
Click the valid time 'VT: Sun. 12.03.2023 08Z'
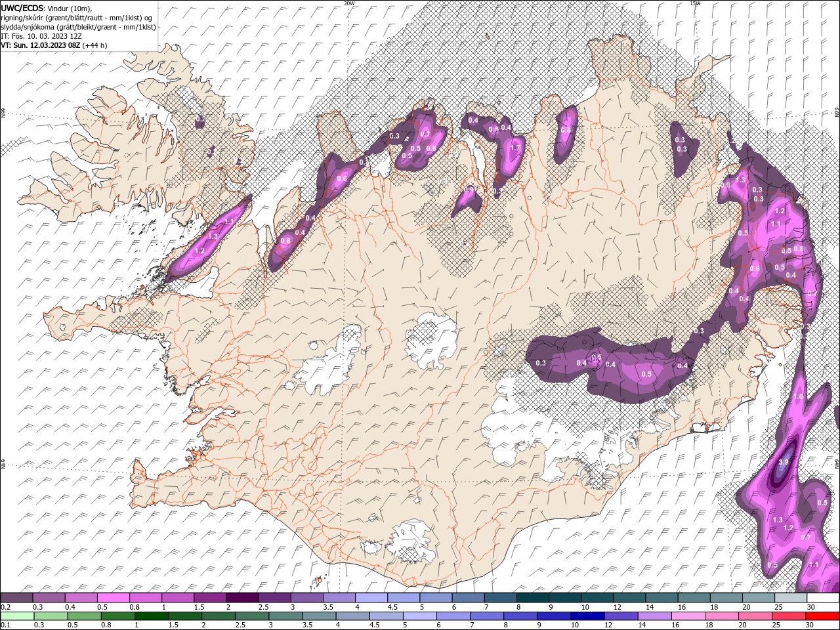41,45
